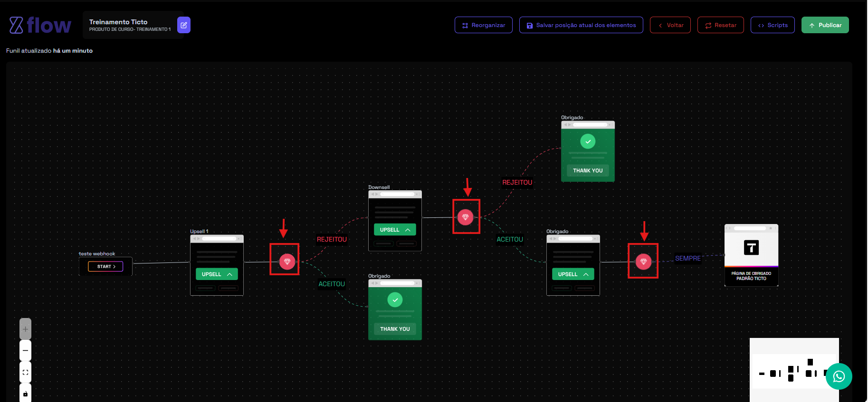Expand the Upsell 1 chevron
The height and width of the screenshot is (402, 868).
click(x=229, y=274)
